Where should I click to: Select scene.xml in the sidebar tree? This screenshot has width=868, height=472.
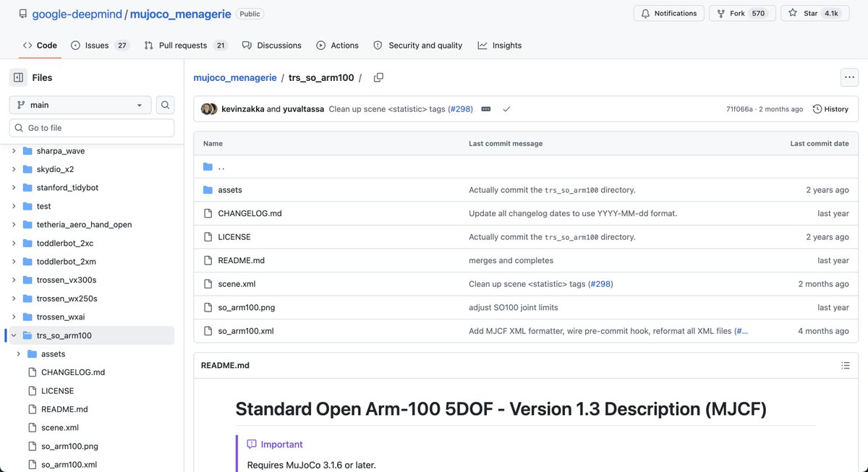click(60, 428)
